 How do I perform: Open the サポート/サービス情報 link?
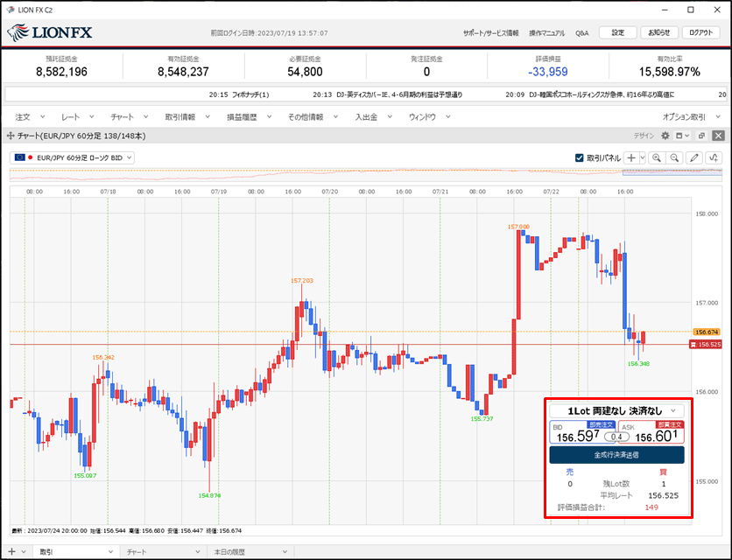[490, 33]
